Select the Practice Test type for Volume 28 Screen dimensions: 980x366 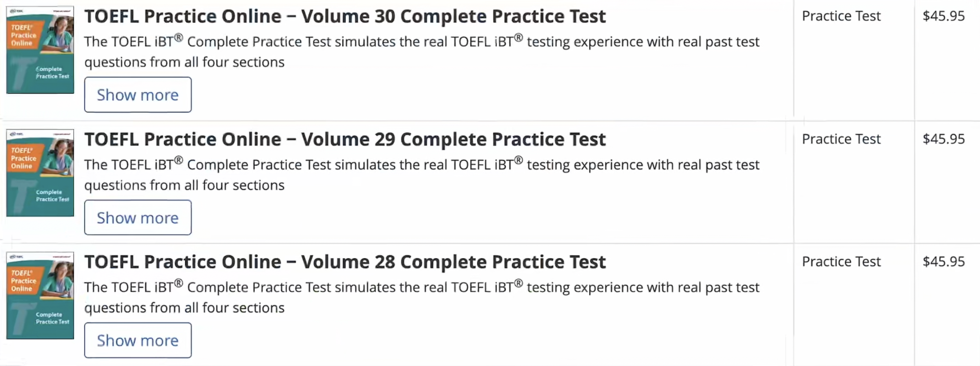[x=841, y=261]
